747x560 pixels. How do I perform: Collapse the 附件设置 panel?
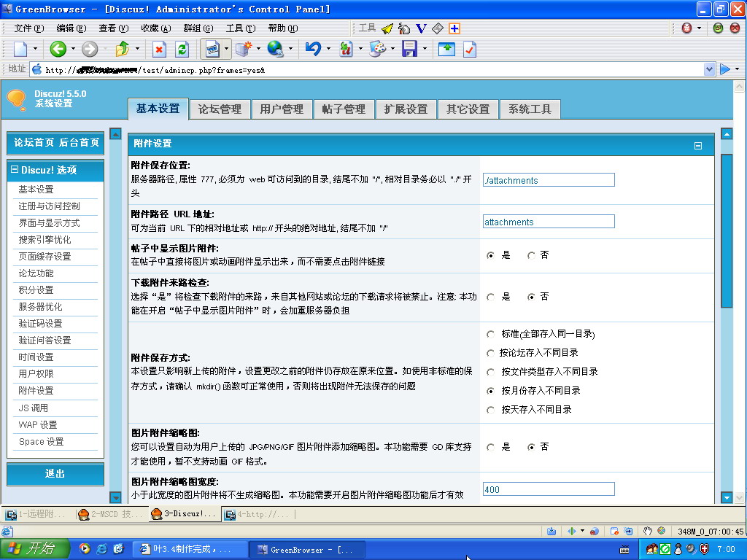click(698, 146)
